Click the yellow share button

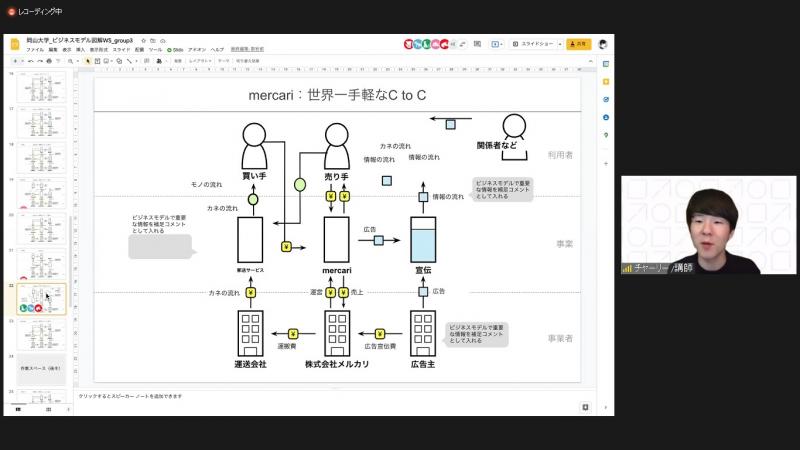click(x=579, y=44)
